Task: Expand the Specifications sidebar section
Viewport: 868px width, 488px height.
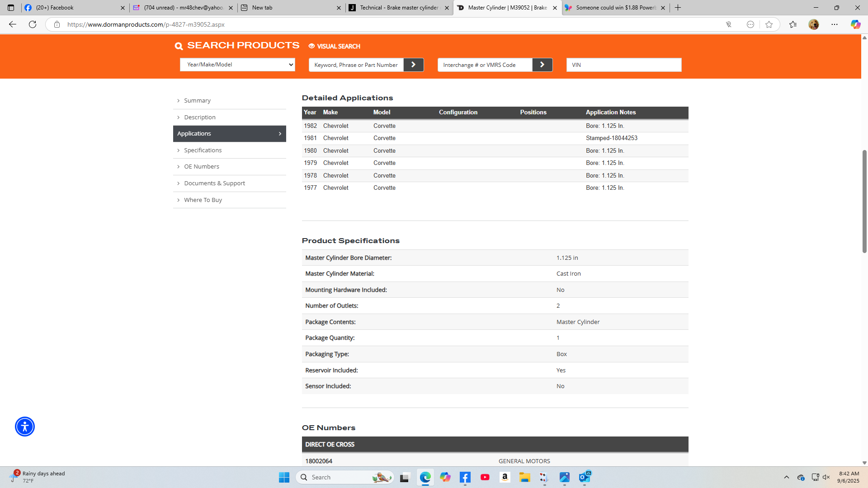Action: point(203,150)
